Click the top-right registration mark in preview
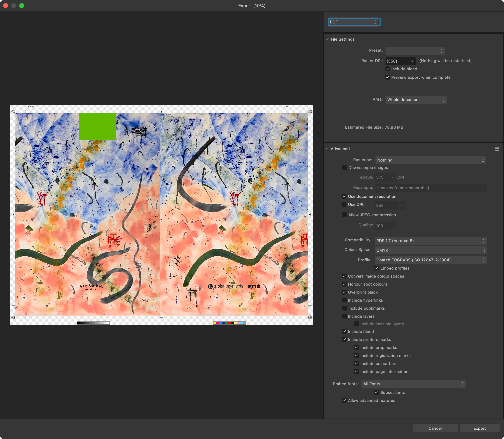The width and height of the screenshot is (504, 439). (310, 111)
